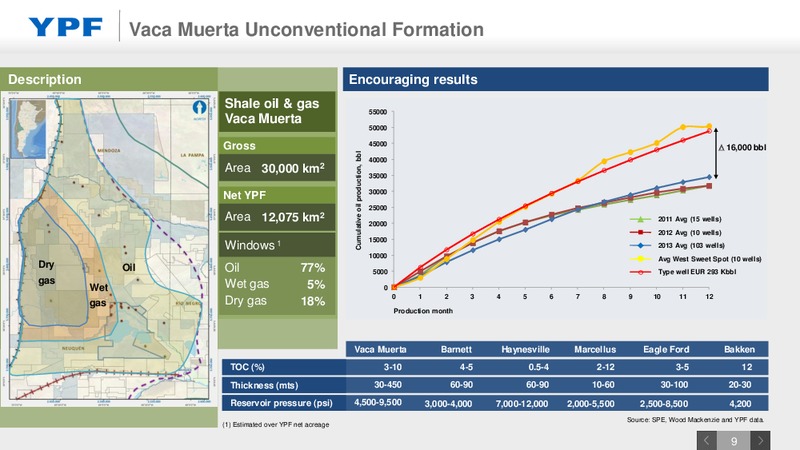Select the 'Thickness (mts)' row label
The image size is (800, 450).
click(x=264, y=385)
